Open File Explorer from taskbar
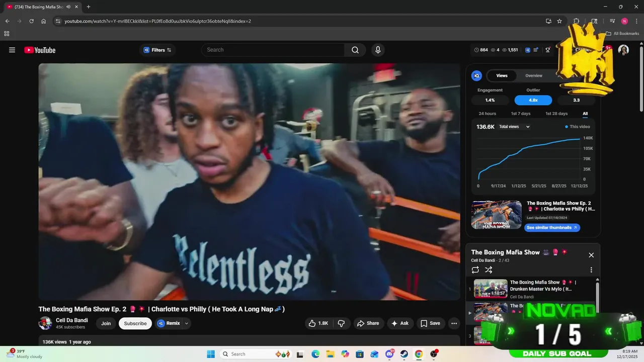 (330, 354)
